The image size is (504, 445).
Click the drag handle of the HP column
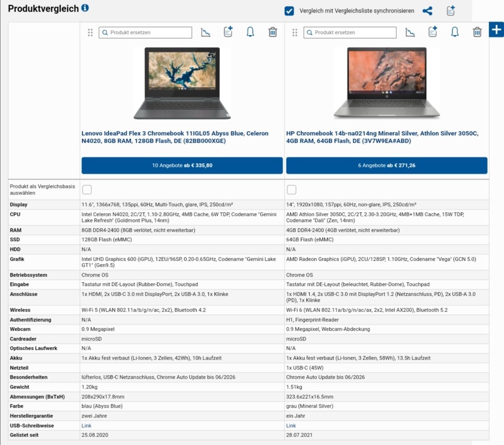(295, 33)
